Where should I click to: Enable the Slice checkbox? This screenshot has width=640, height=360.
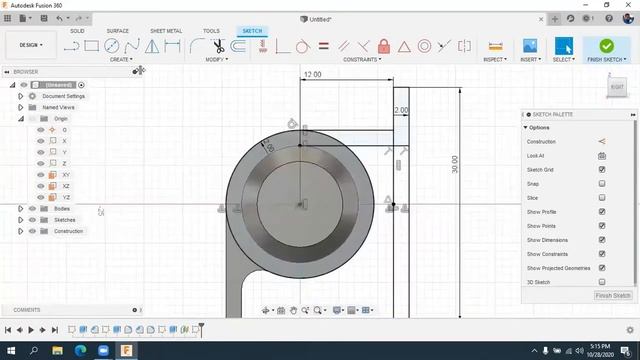click(602, 198)
